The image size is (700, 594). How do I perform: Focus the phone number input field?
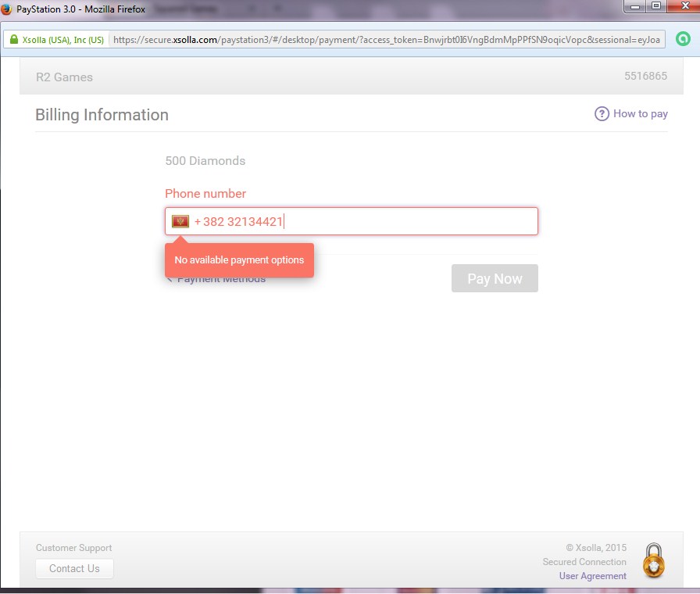pos(391,222)
